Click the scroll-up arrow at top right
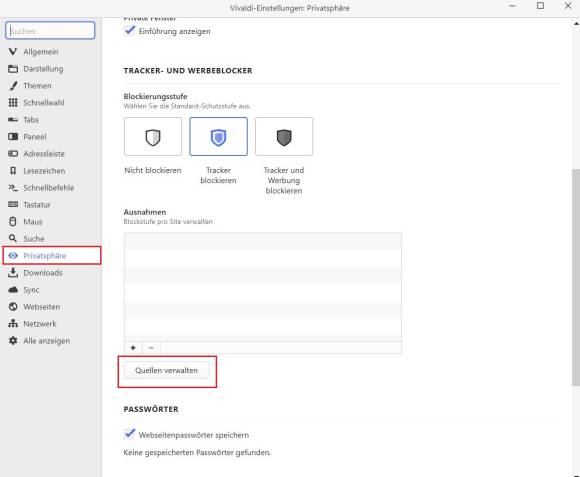The width and height of the screenshot is (580, 477). [x=576, y=23]
